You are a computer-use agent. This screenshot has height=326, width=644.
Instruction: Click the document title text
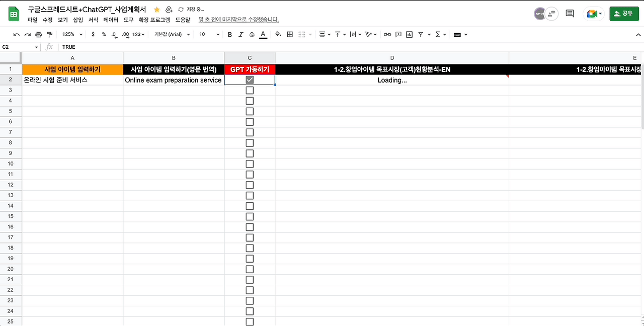(x=87, y=10)
